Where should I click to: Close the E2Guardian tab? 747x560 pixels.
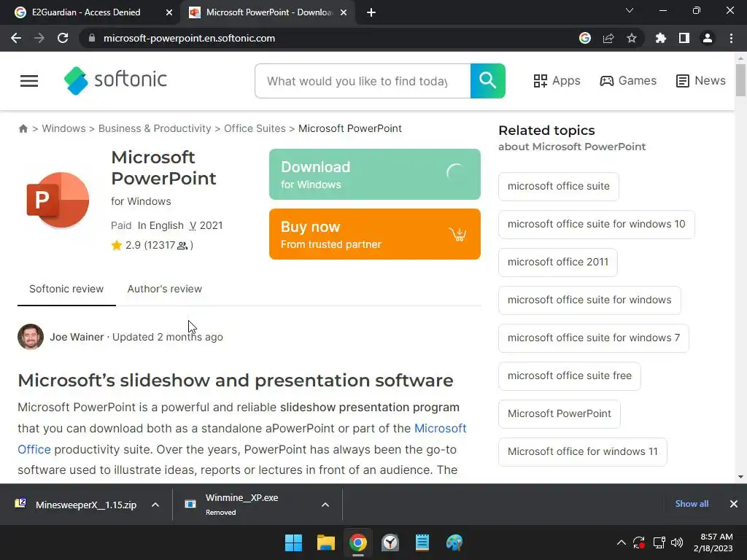169,12
